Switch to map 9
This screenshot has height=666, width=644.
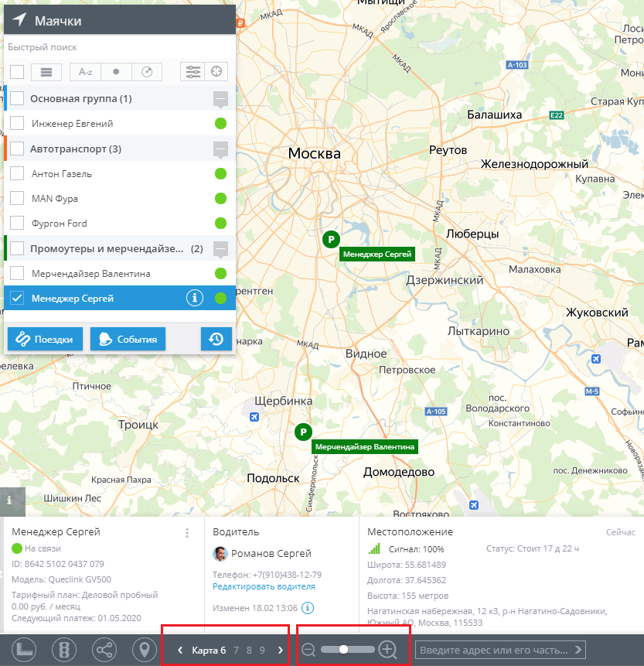coord(262,651)
